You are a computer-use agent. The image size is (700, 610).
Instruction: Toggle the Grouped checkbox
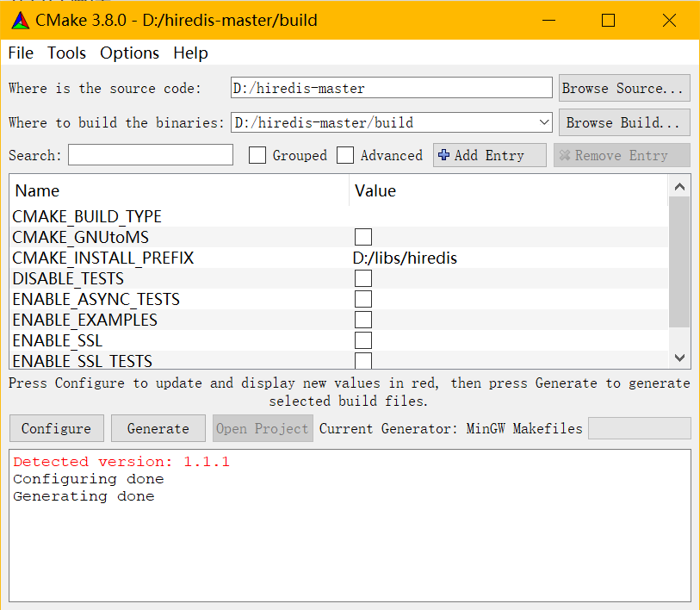coord(257,156)
